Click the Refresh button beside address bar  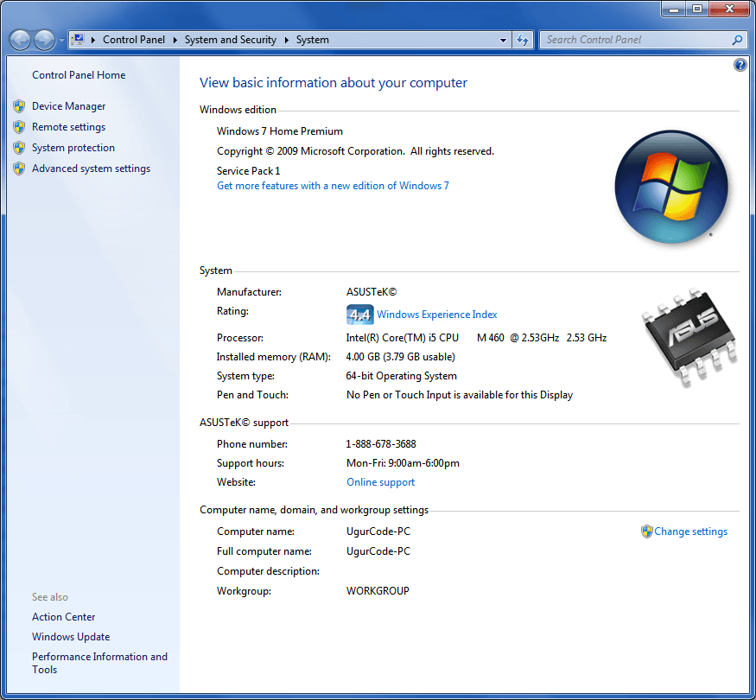click(x=522, y=40)
